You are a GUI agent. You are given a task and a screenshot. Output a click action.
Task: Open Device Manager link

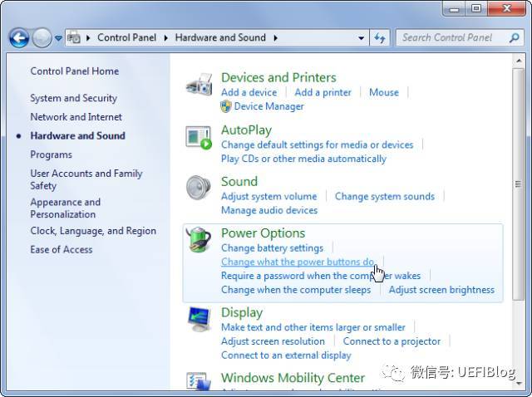pos(269,106)
